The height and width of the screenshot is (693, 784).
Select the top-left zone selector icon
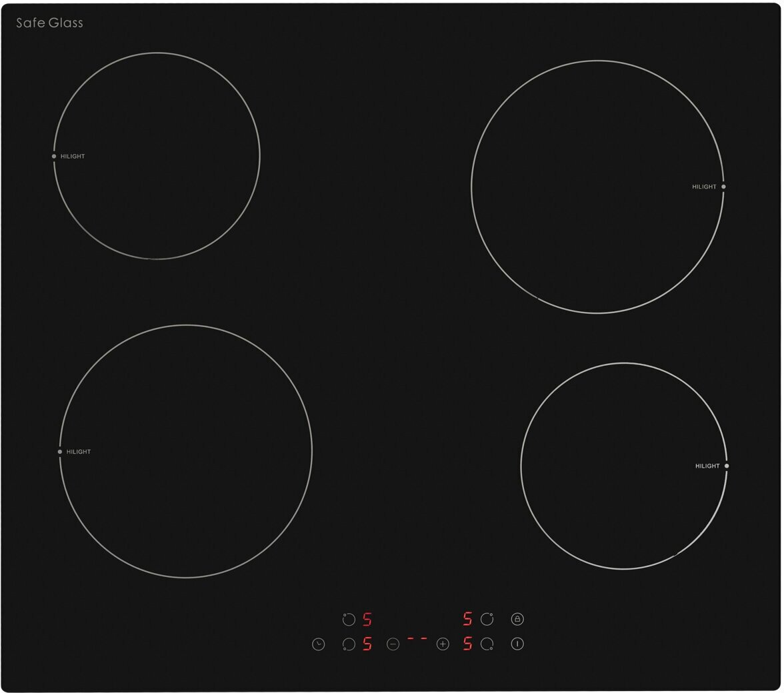(349, 620)
